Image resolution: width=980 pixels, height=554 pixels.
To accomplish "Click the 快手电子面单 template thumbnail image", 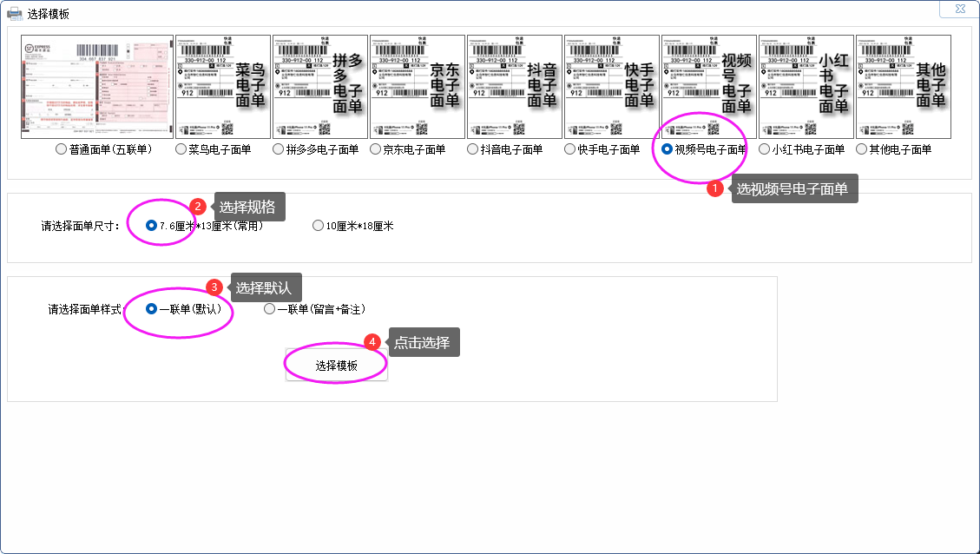I will 611,87.
